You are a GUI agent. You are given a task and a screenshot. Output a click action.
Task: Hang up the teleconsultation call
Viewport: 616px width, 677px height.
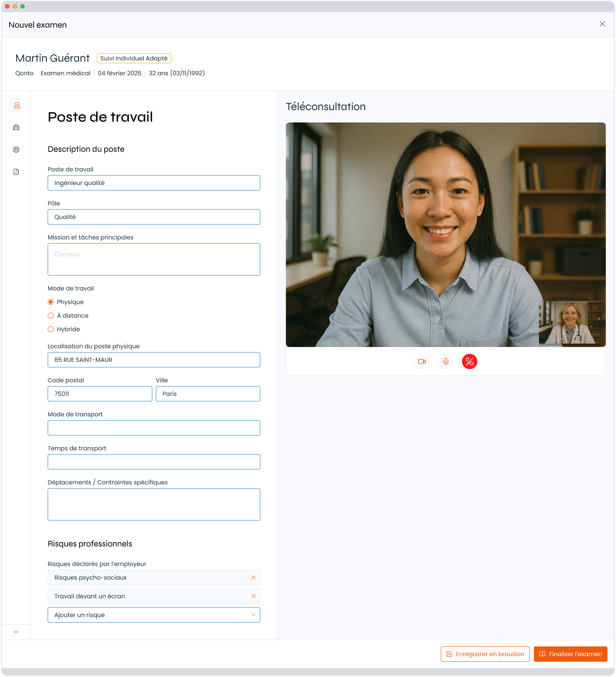470,361
